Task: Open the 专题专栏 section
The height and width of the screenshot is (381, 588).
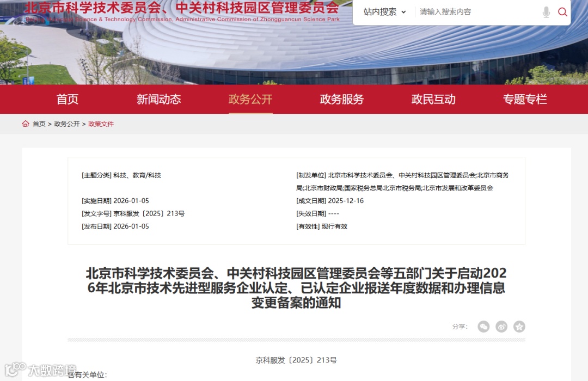Action: click(525, 99)
